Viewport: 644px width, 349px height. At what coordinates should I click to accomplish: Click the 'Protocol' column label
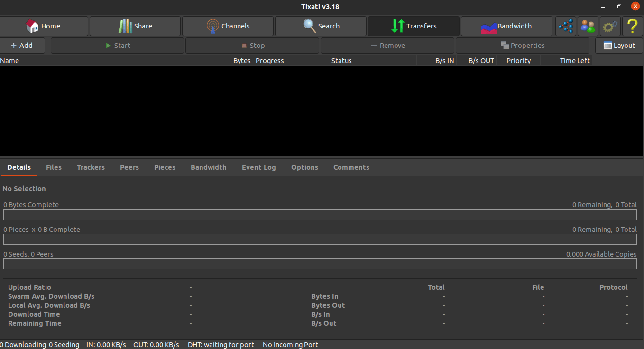[x=614, y=287]
